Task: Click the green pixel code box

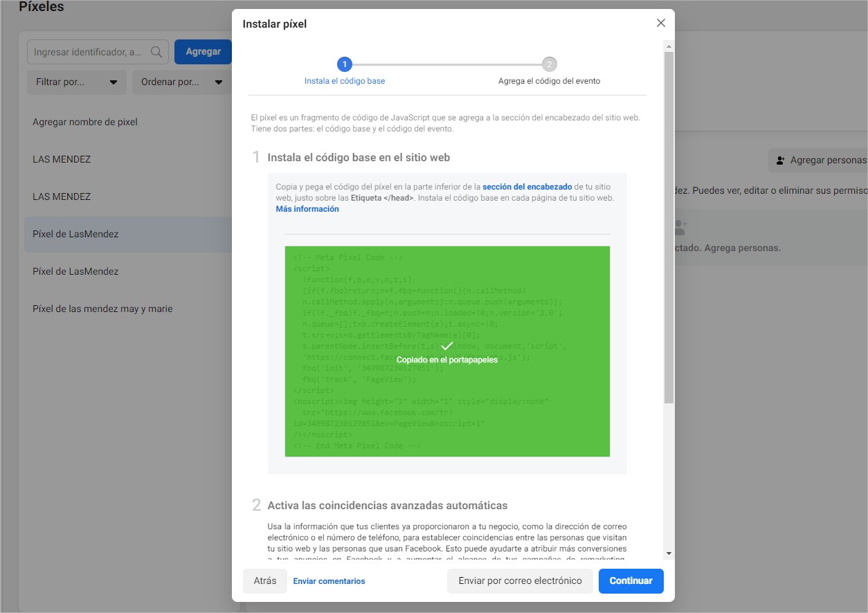Action: click(447, 351)
